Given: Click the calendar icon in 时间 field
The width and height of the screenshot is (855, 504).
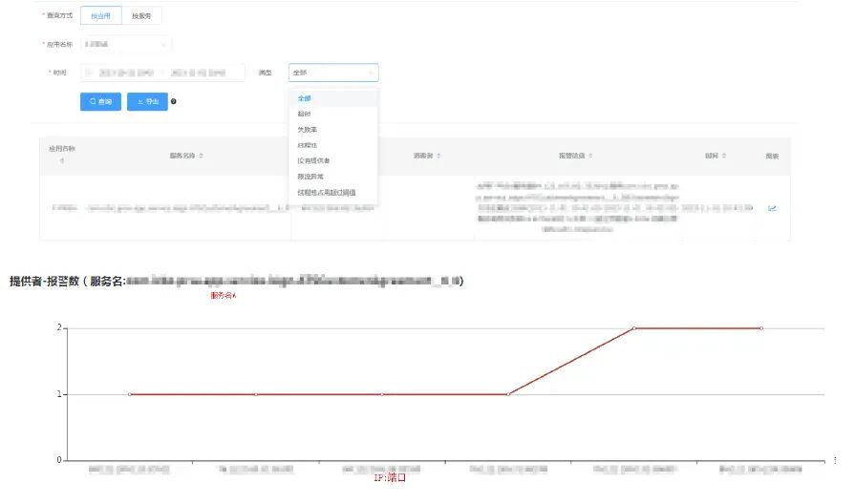Looking at the screenshot, I should pos(89,73).
